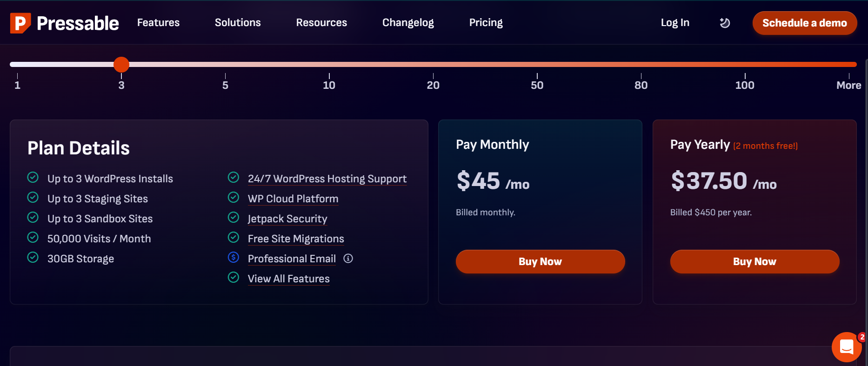Viewport: 868px width, 366px height.
Task: Click the Professional Email info icon
Action: click(348, 259)
